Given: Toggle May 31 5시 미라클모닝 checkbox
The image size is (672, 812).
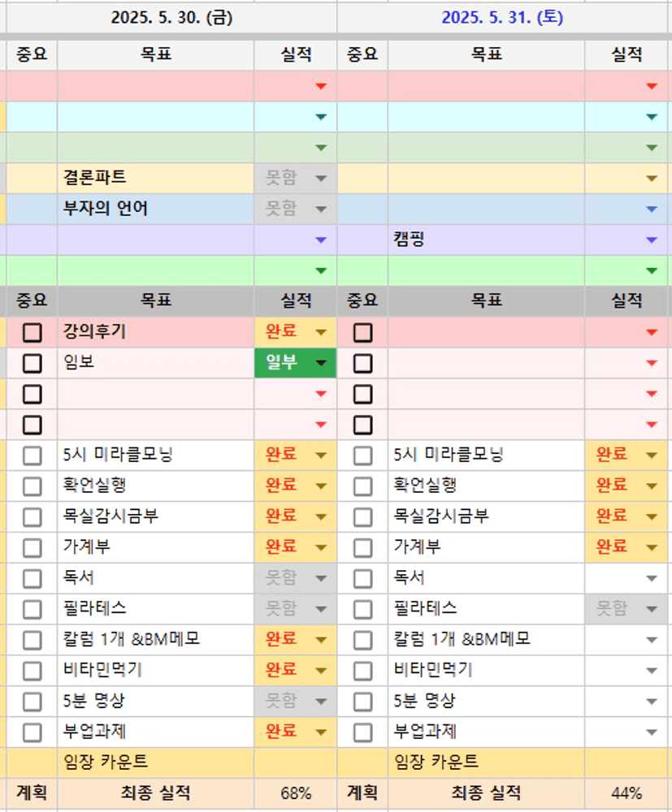Looking at the screenshot, I should coord(363,456).
